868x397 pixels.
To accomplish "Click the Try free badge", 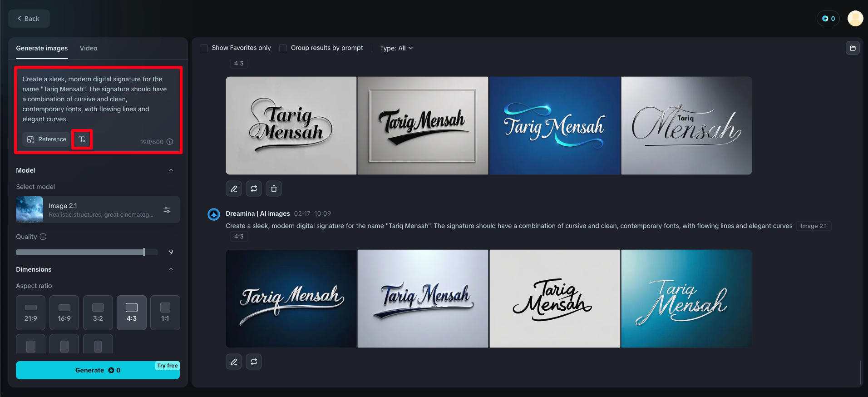I will (x=168, y=366).
